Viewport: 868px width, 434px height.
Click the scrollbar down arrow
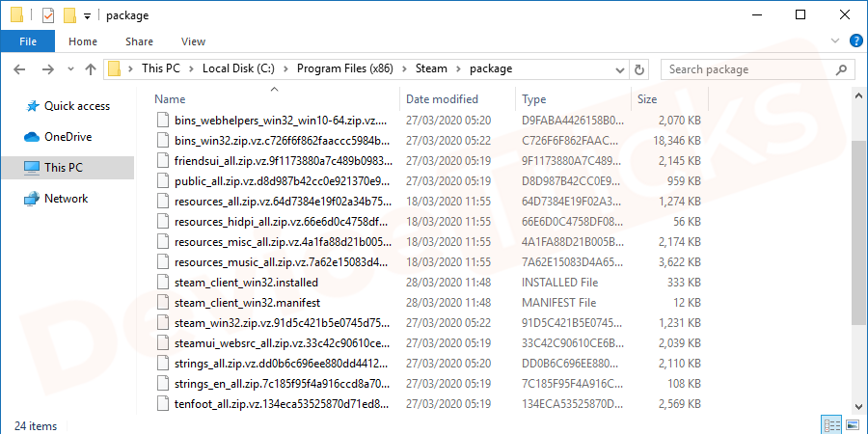(858, 406)
